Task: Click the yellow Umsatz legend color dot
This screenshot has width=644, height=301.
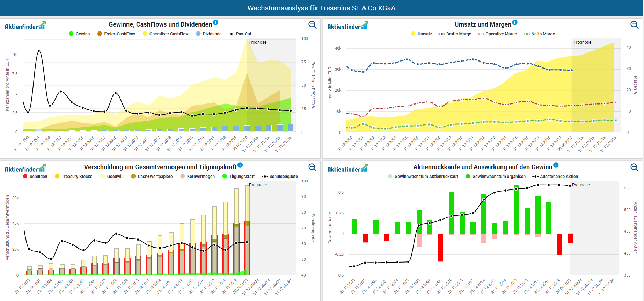Action: 414,34
